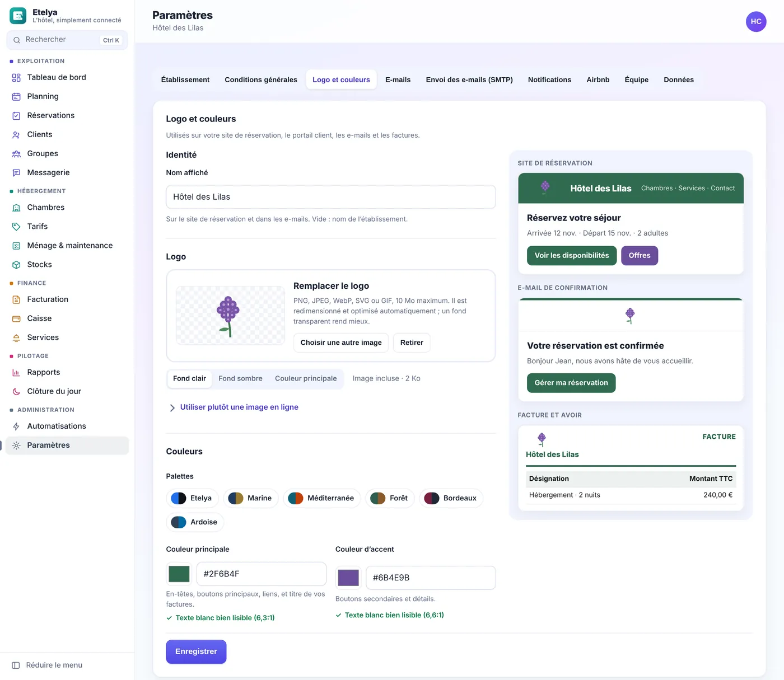Click the Rapports chart icon
784x680 pixels.
(x=16, y=372)
